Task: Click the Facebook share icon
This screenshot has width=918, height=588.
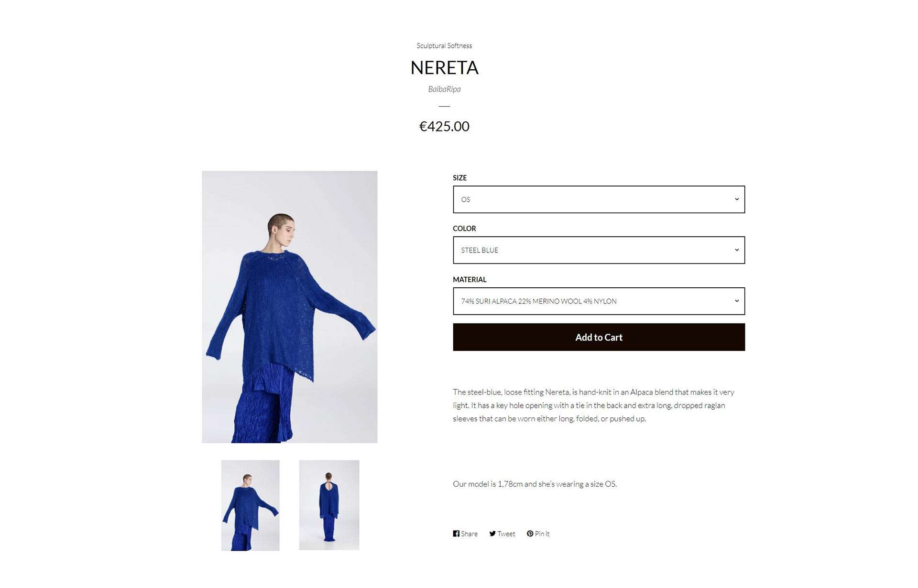Action: point(456,534)
